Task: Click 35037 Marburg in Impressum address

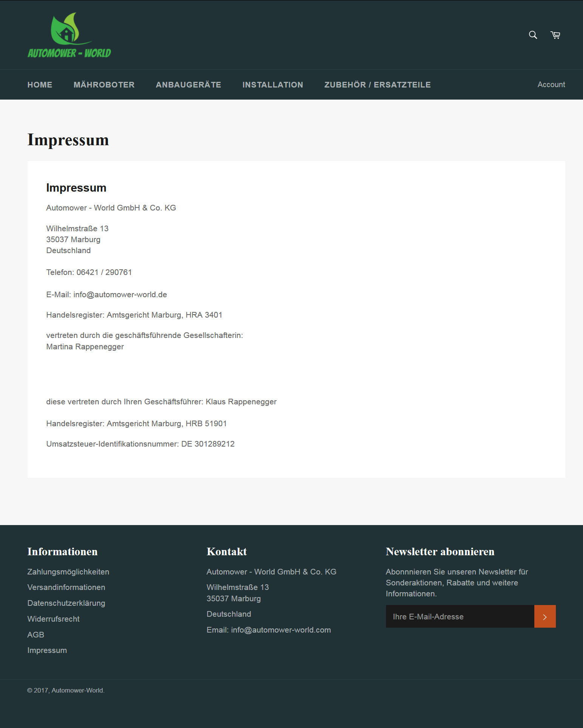Action: coord(73,240)
